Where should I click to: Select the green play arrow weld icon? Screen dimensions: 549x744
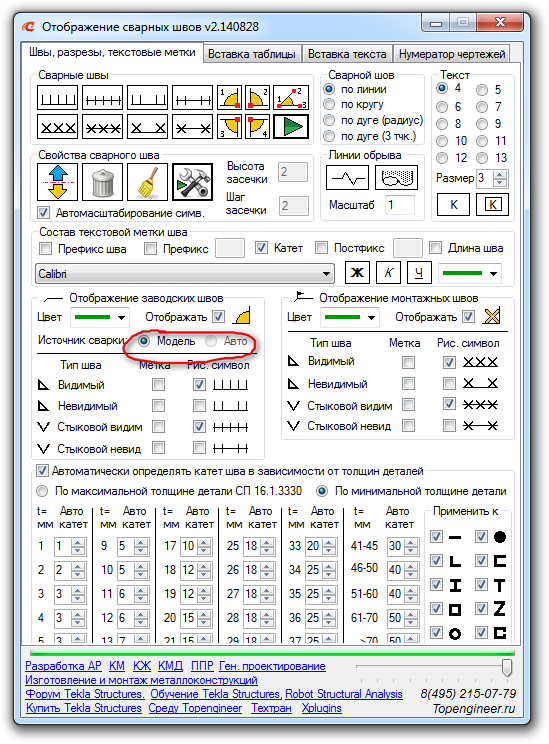291,127
